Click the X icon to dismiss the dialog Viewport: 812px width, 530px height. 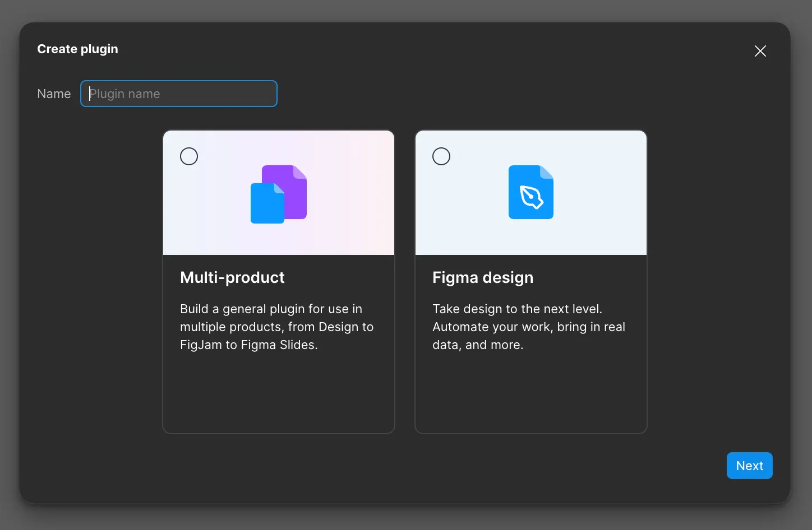point(760,50)
